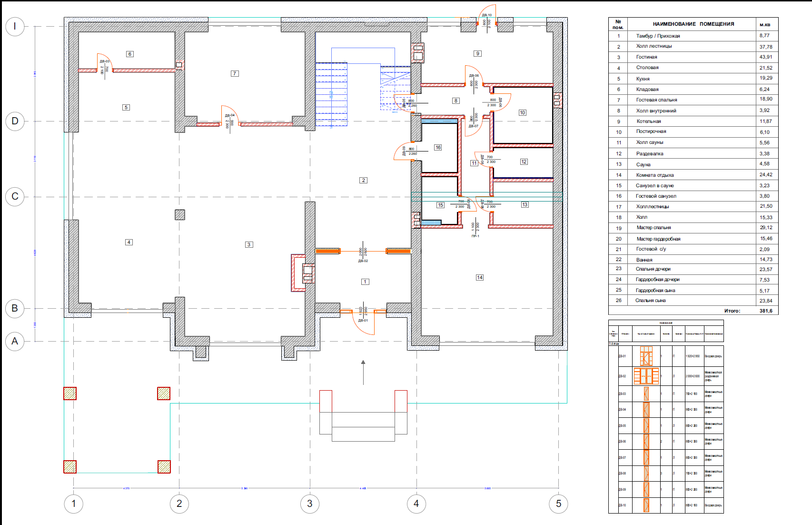Select grid axis bubble labeled C
Viewport: 812px width, 525px height.
pyautogui.click(x=15, y=196)
